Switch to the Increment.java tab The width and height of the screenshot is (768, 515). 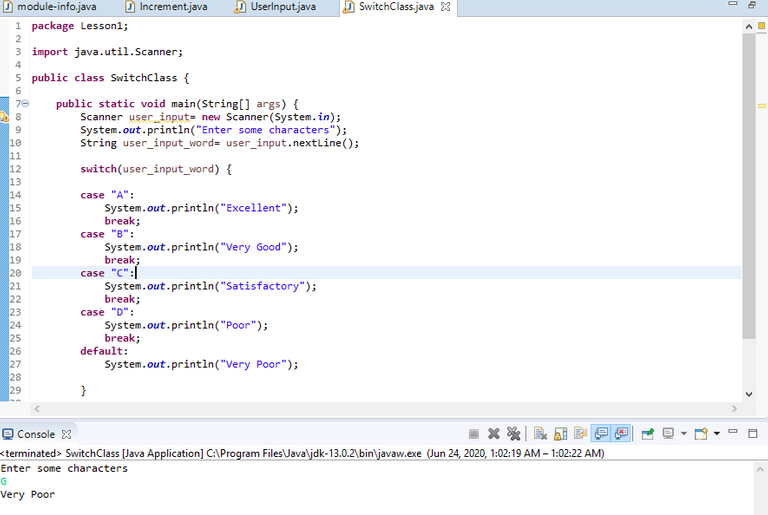(167, 7)
